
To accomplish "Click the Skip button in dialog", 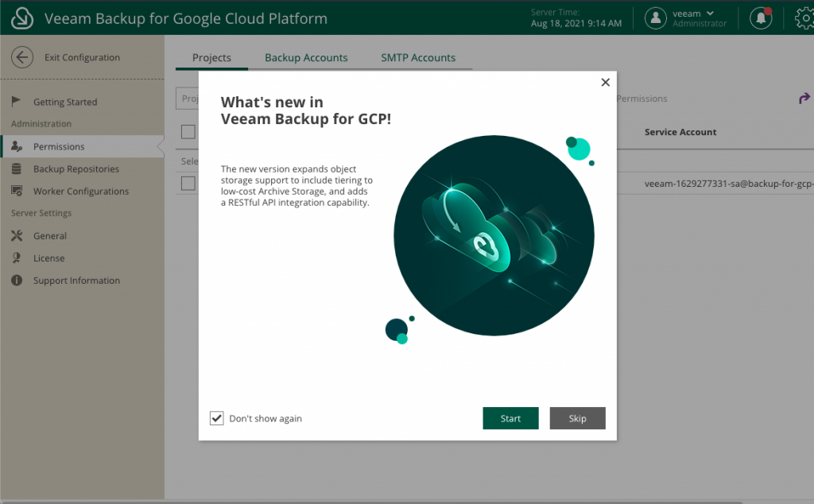I will [577, 418].
